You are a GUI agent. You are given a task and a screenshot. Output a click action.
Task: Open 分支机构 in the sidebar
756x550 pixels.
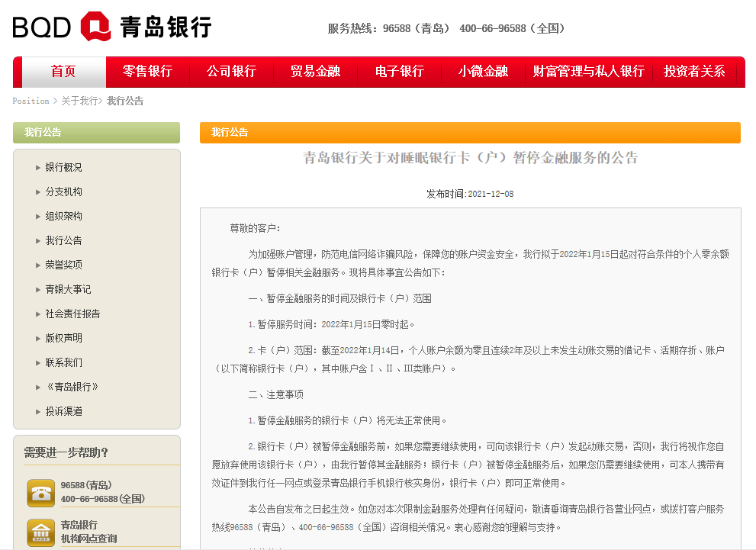63,191
